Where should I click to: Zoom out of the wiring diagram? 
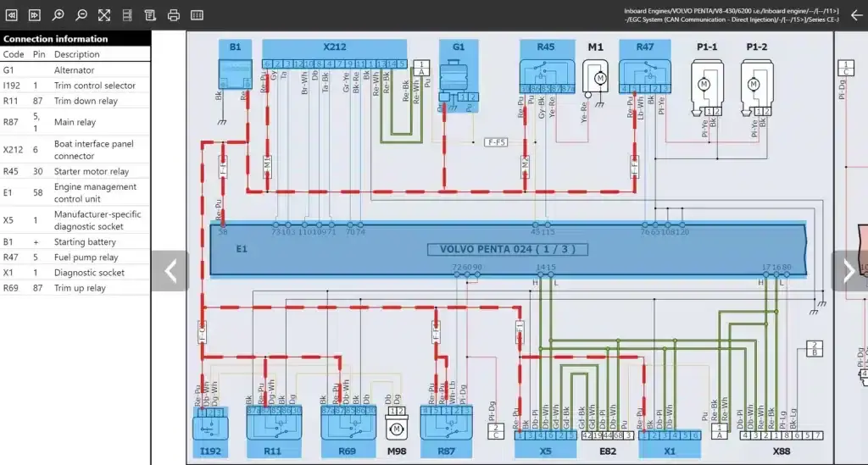pos(81,14)
